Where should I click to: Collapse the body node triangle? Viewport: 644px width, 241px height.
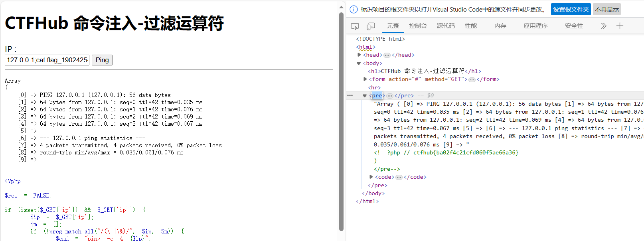point(359,63)
